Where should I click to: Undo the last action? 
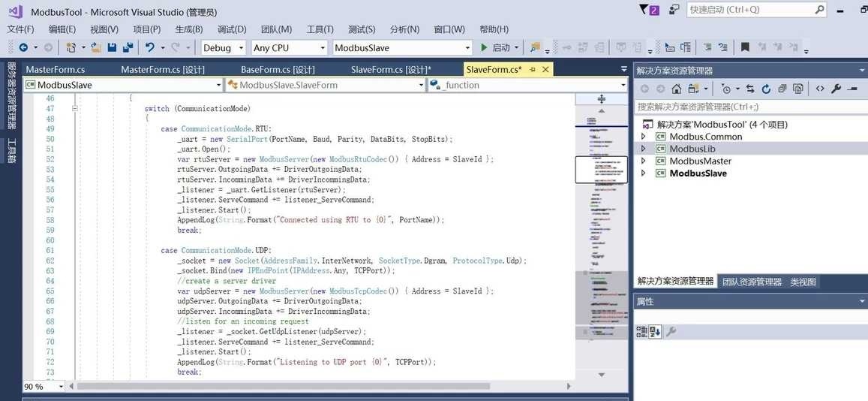149,47
